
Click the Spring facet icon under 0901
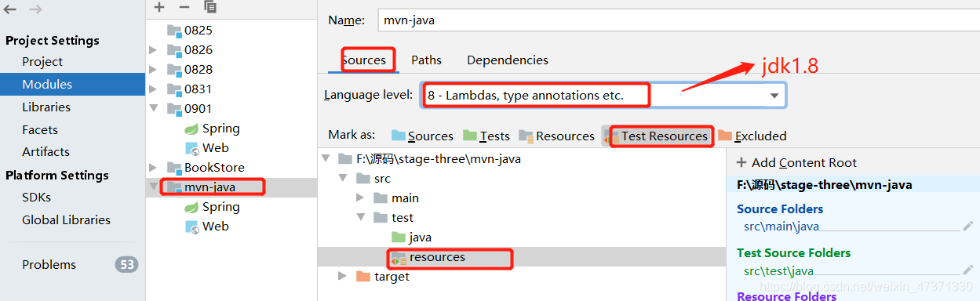(x=191, y=129)
